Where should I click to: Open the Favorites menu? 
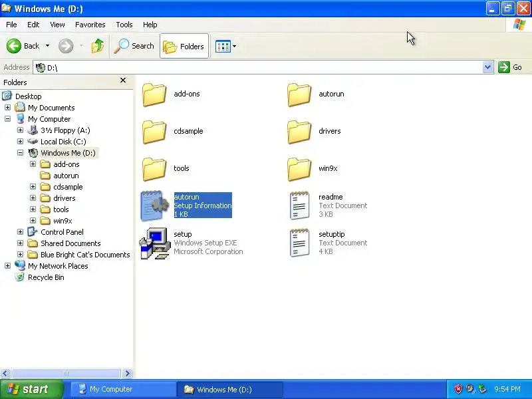pos(90,25)
